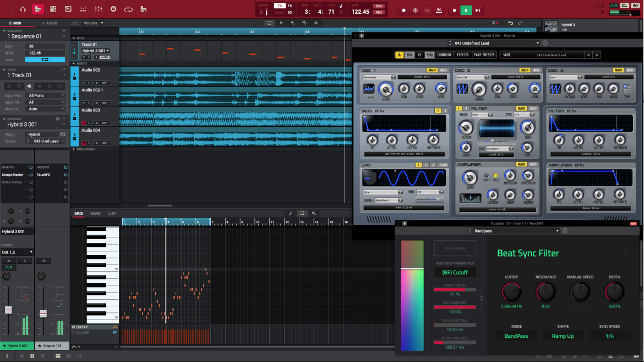Switch to the AUDIO tab
644x362 pixels.
tap(50, 23)
